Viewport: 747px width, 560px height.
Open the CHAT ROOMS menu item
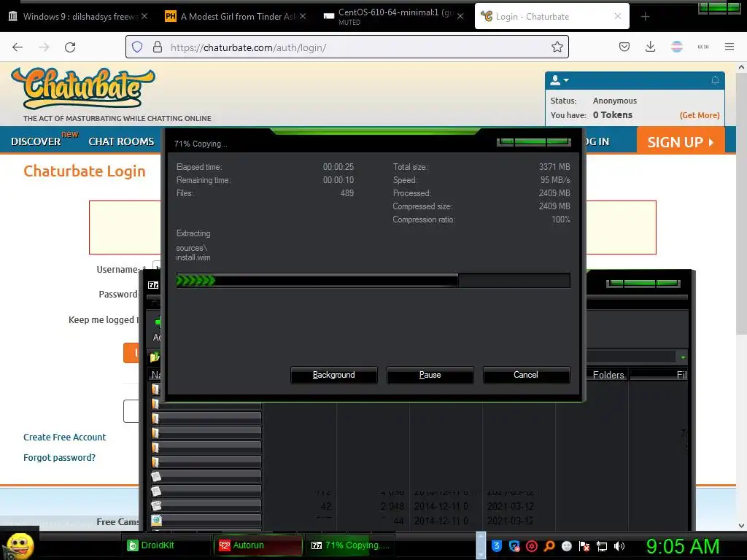click(122, 141)
